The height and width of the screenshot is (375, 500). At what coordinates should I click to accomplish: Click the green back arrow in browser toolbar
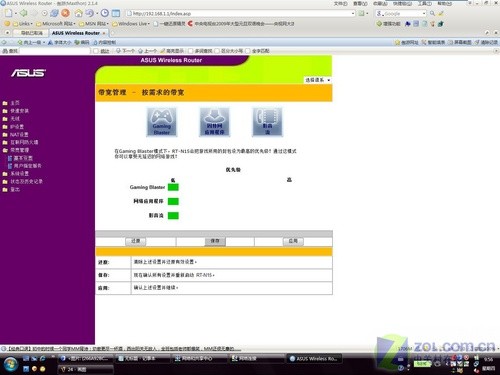pyautogui.click(x=23, y=13)
